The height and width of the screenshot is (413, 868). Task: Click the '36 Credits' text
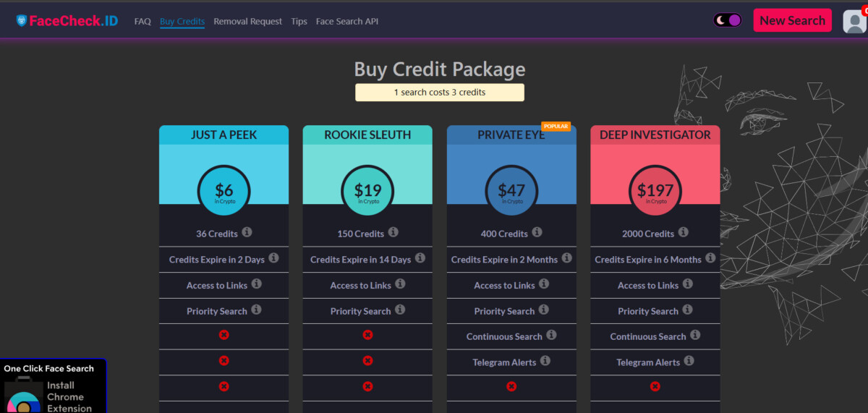click(x=217, y=234)
